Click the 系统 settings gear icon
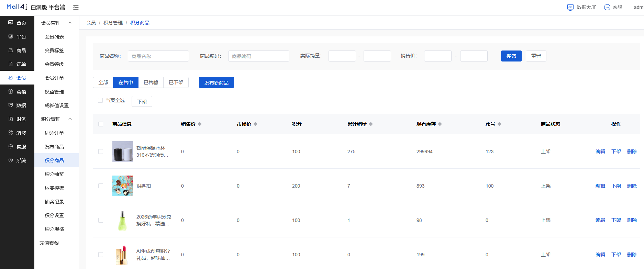The height and width of the screenshot is (269, 644). tap(11, 160)
